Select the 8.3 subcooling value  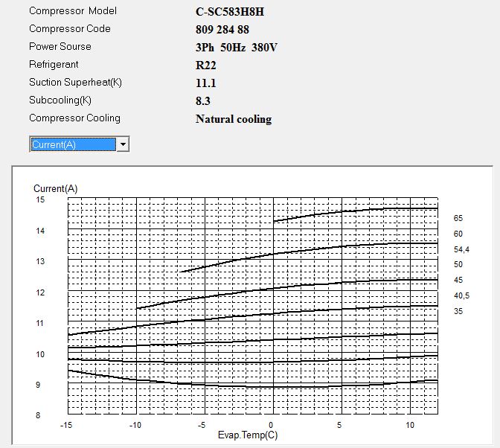203,101
